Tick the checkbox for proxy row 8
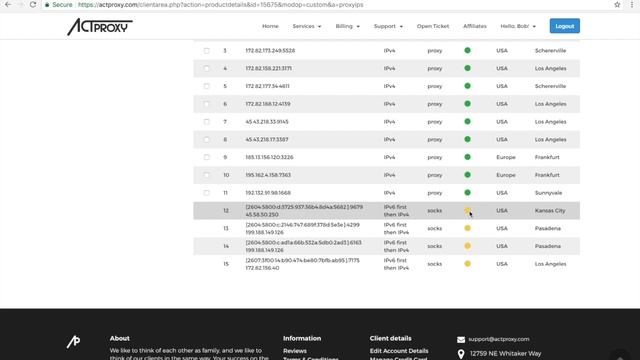Screen dimensions: 640x360 coord(207,139)
